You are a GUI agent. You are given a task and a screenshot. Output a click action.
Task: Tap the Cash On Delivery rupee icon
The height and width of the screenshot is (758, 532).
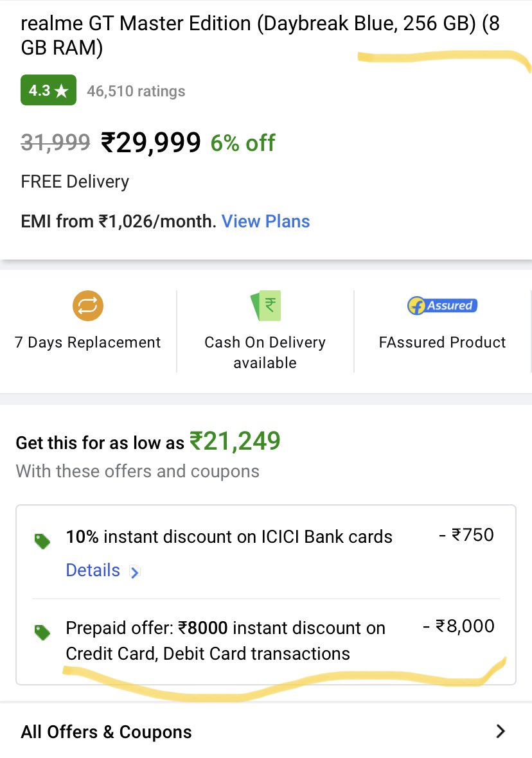tap(265, 306)
